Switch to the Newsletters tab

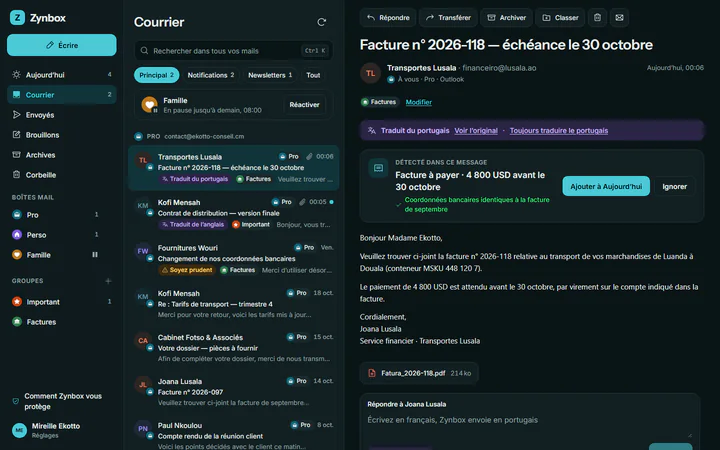tap(270, 75)
